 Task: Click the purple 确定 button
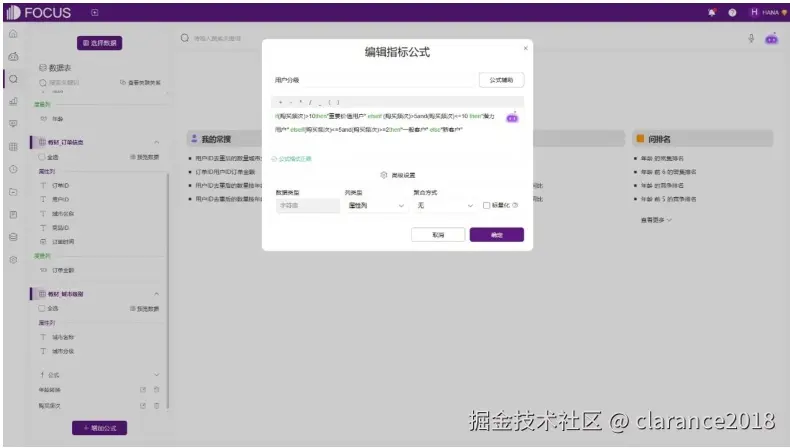click(497, 235)
